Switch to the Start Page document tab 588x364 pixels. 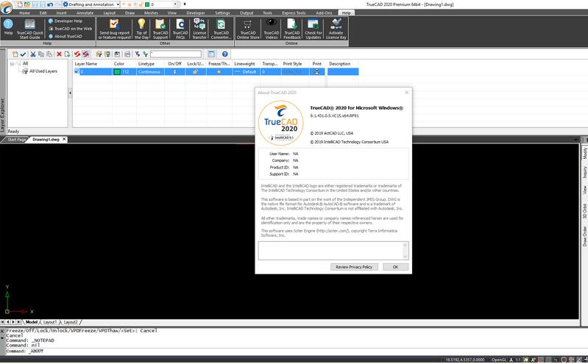[x=16, y=140]
